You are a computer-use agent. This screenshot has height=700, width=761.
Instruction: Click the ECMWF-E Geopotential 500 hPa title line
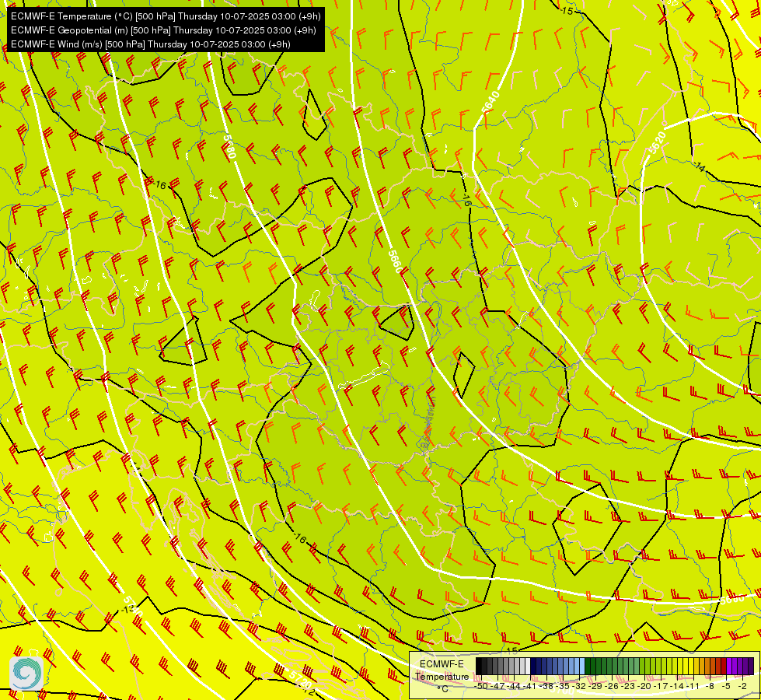point(163,30)
